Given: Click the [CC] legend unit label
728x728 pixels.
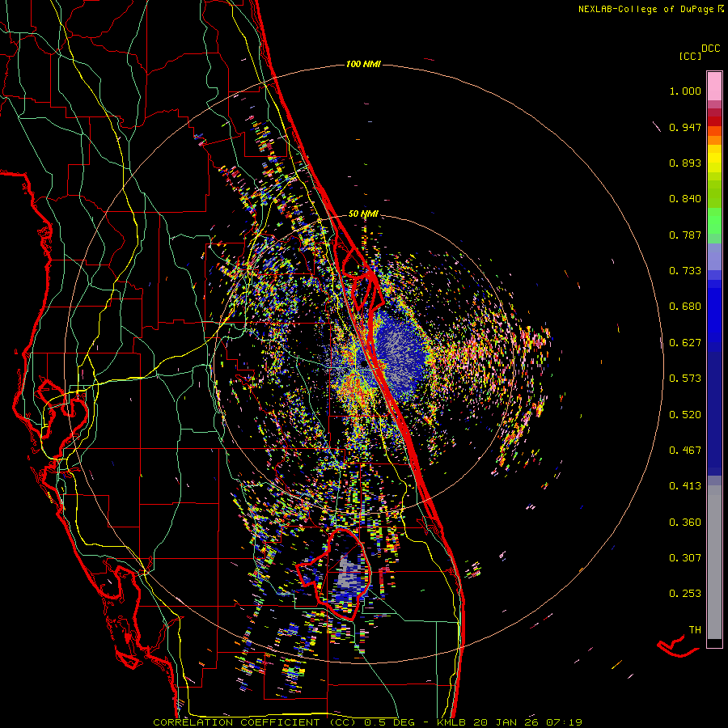Looking at the screenshot, I should click(x=690, y=56).
